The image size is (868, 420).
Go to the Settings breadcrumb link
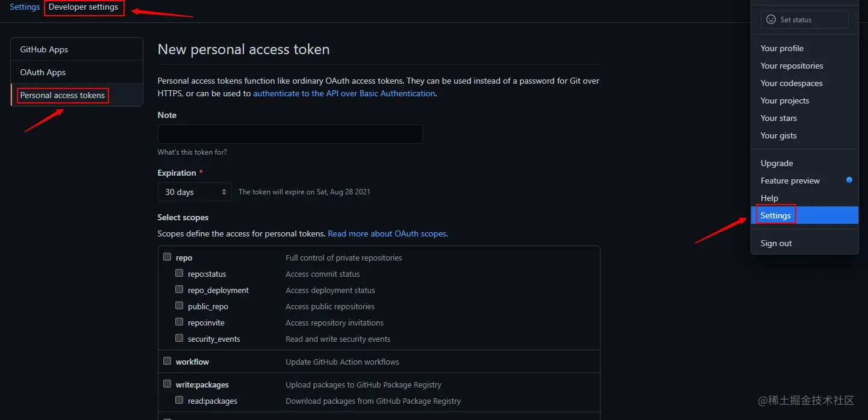pyautogui.click(x=25, y=7)
